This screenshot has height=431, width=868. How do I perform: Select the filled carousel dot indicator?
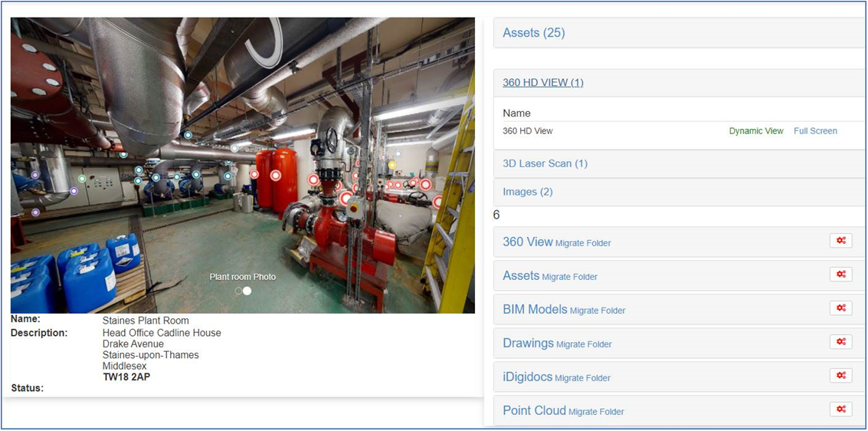247,291
